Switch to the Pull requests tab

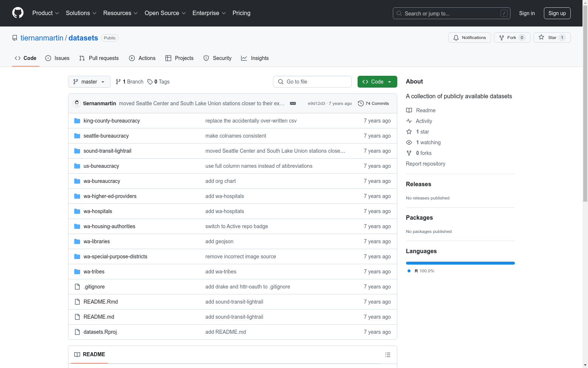click(x=99, y=58)
